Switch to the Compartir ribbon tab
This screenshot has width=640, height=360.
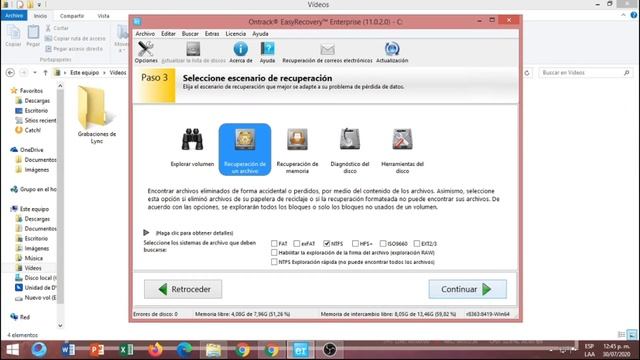(72, 16)
